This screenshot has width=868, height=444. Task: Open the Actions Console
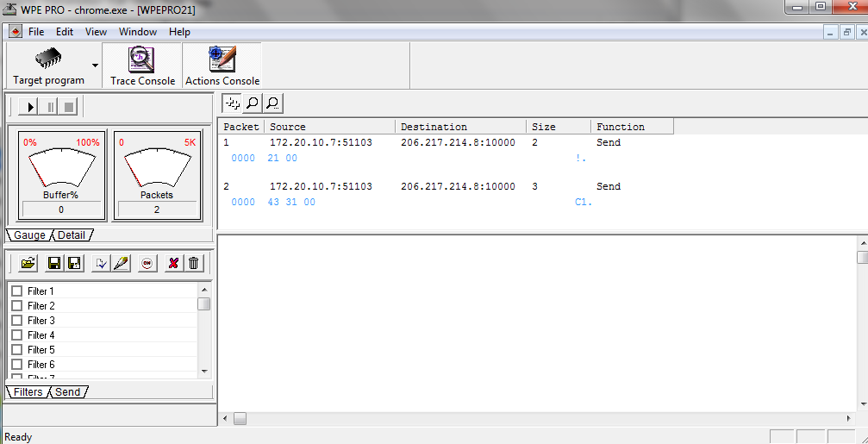coord(222,66)
